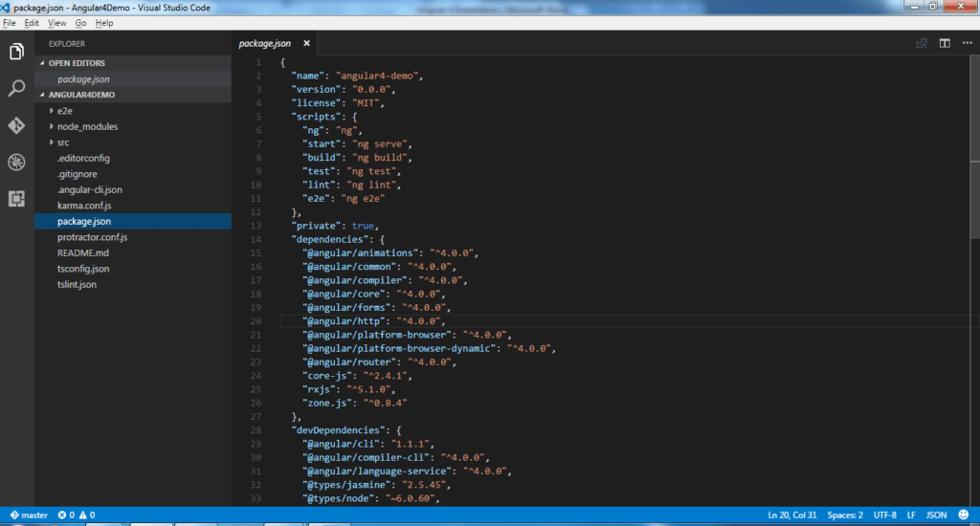The width and height of the screenshot is (980, 526).
Task: Open the Source Control (Git) view
Action: [x=16, y=126]
